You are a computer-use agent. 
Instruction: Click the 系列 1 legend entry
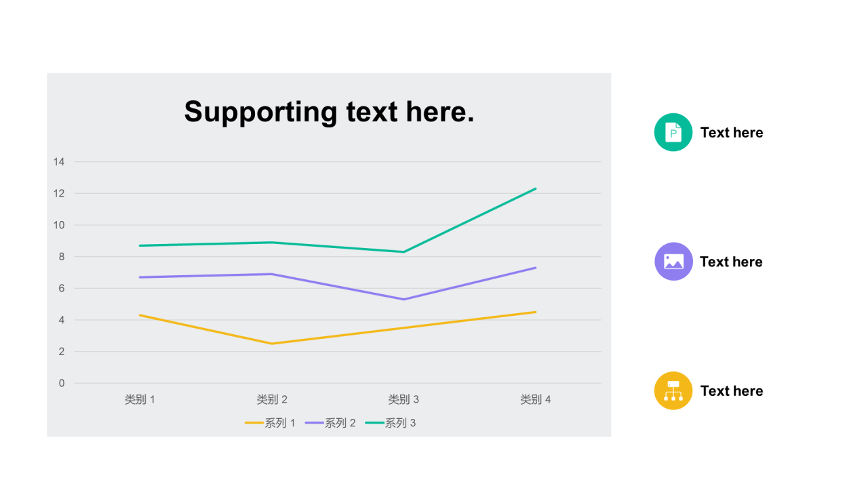click(x=271, y=423)
